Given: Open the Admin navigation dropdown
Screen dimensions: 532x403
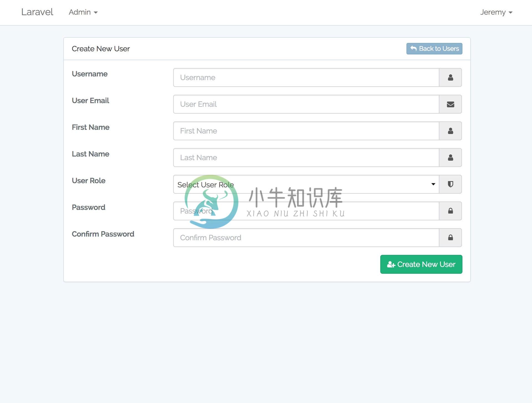Looking at the screenshot, I should pos(83,12).
